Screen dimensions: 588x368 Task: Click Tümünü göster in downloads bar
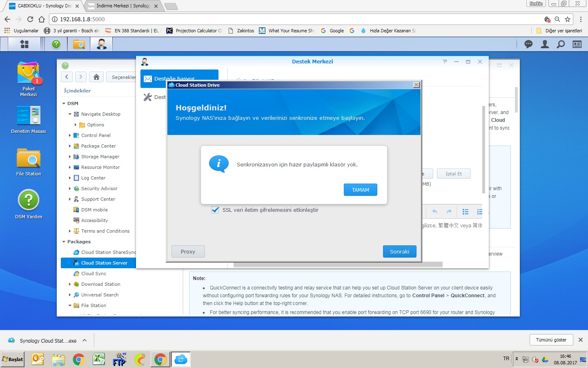[x=551, y=340]
